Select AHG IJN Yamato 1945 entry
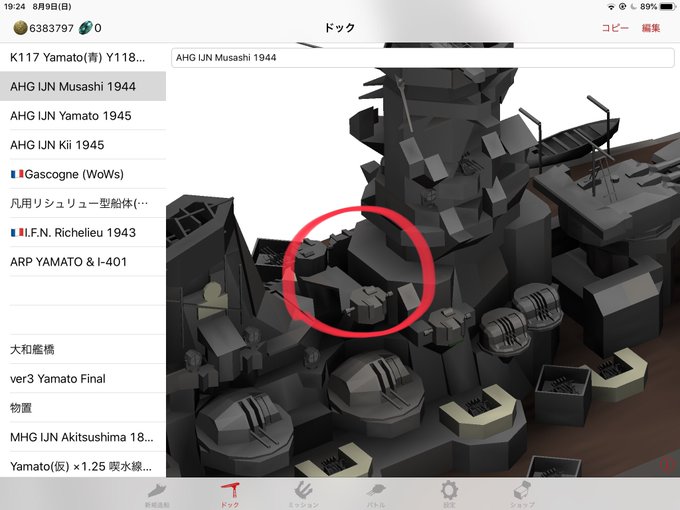The width and height of the screenshot is (680, 510). tap(83, 116)
